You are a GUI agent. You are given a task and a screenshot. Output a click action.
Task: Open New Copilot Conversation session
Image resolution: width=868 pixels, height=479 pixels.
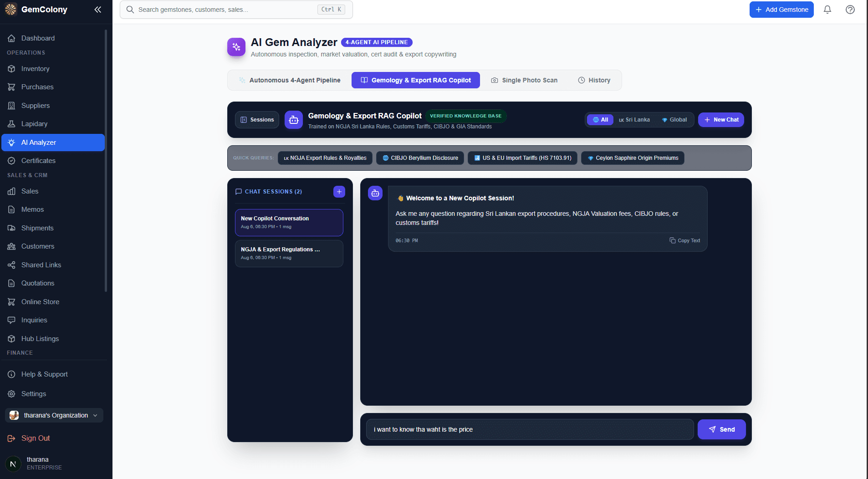pos(289,222)
